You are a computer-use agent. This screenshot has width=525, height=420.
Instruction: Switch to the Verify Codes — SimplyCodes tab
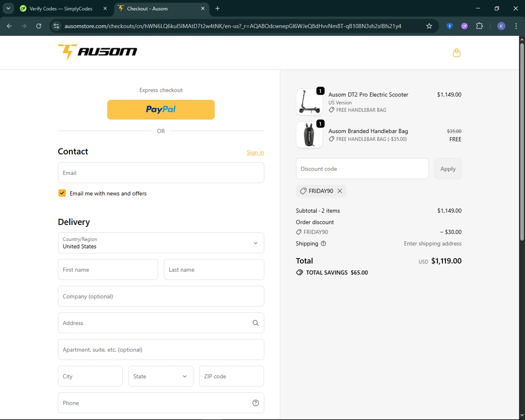click(61, 8)
